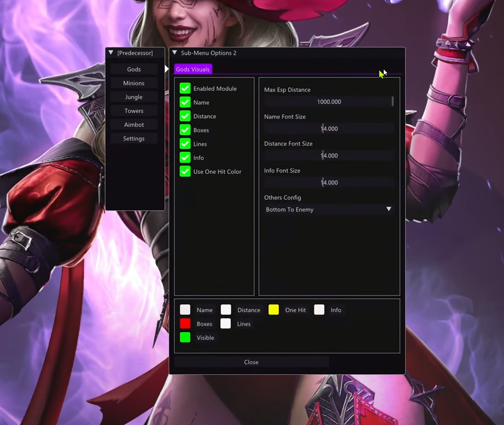Image resolution: width=504 pixels, height=425 pixels.
Task: Select the Gods Visuals tab
Action: pos(192,69)
